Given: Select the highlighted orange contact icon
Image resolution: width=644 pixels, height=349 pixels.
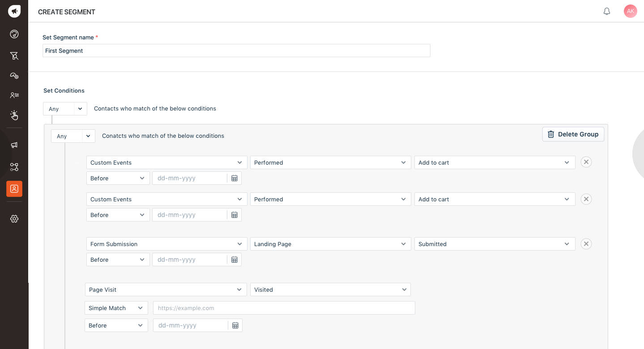Looking at the screenshot, I should pyautogui.click(x=14, y=189).
